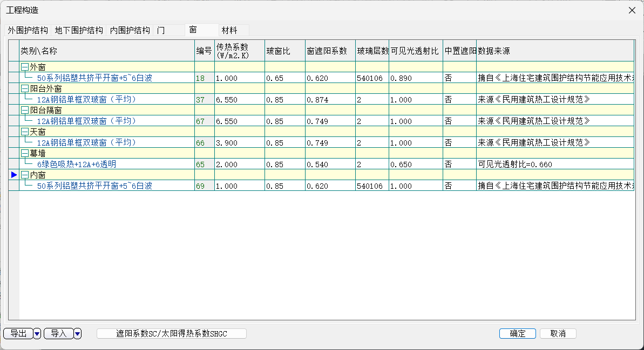This screenshot has width=644, height=350.
Task: Collapse the 外窗 tree group
Action: pos(25,67)
